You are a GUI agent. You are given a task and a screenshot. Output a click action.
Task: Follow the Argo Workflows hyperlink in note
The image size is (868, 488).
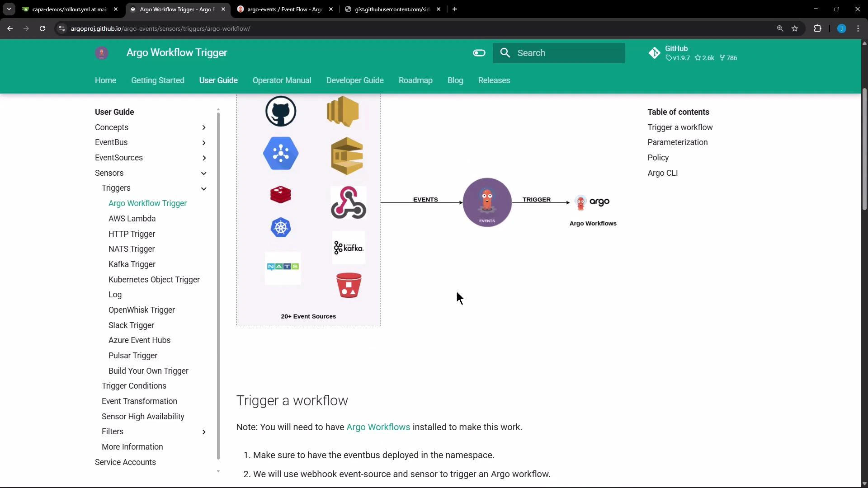(x=378, y=427)
